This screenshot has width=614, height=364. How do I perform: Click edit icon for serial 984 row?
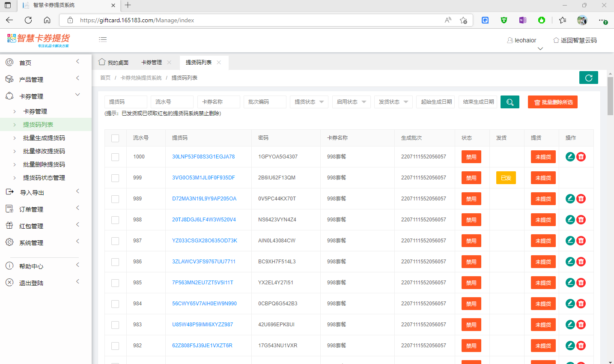pyautogui.click(x=570, y=304)
